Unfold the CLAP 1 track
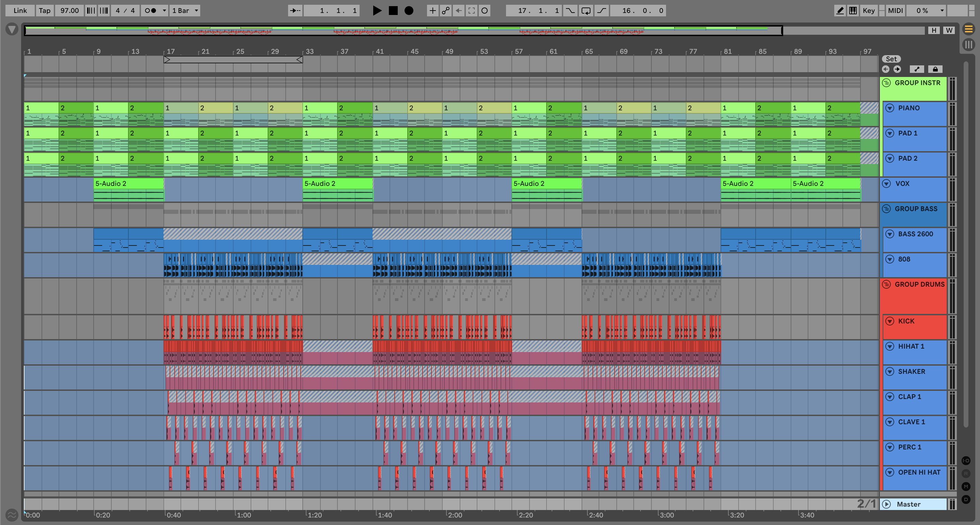Image resolution: width=980 pixels, height=525 pixels. (889, 397)
